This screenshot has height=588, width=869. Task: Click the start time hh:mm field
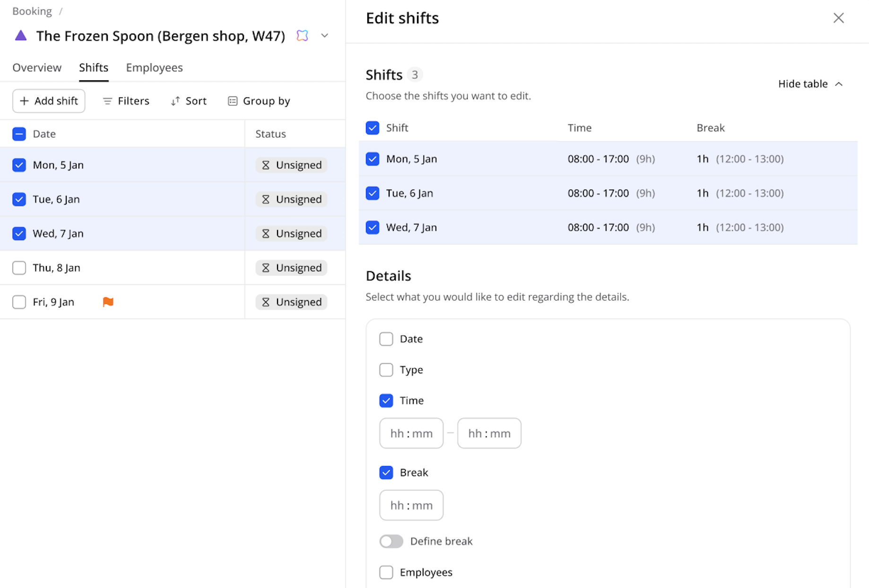click(x=411, y=433)
